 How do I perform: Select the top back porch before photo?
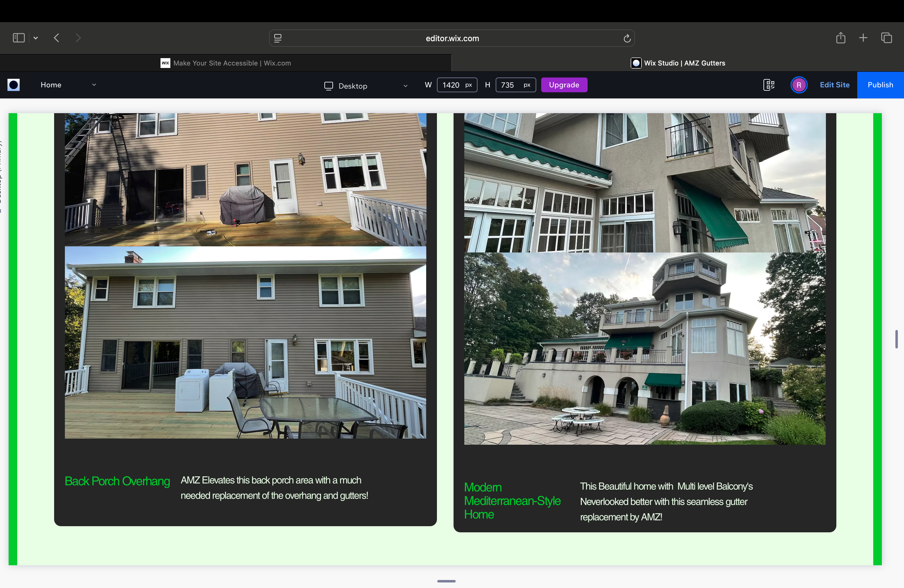tap(245, 180)
